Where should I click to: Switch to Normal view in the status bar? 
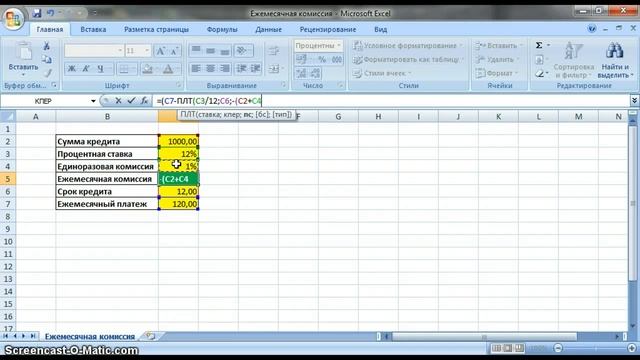496,348
